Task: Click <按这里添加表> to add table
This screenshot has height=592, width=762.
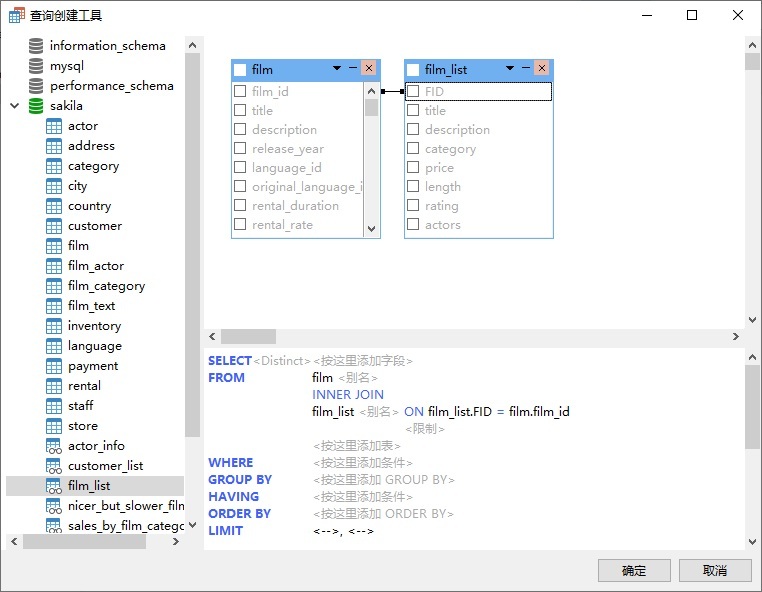Action: click(x=357, y=446)
